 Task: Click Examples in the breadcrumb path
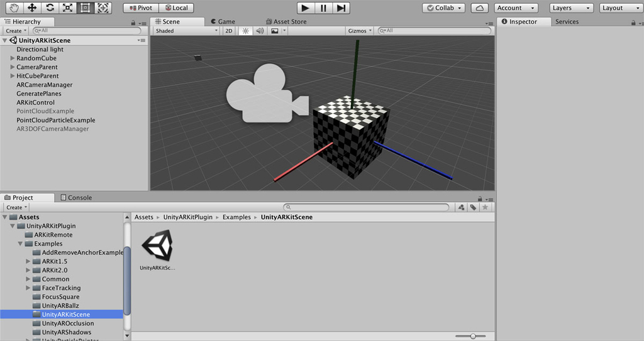[x=236, y=217]
